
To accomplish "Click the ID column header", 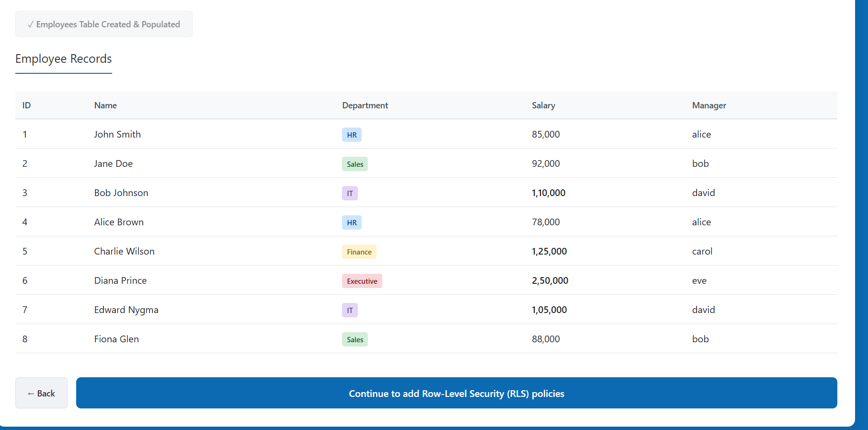I will pos(26,105).
